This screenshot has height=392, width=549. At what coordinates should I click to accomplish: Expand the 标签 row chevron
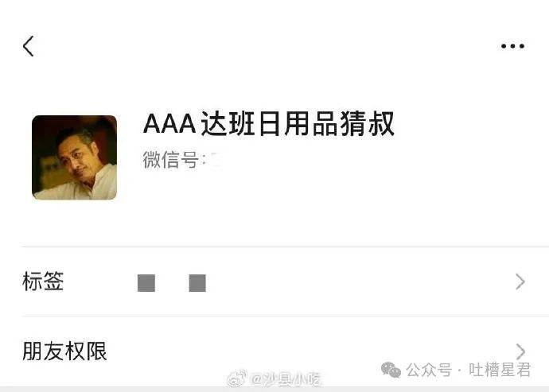(x=520, y=281)
